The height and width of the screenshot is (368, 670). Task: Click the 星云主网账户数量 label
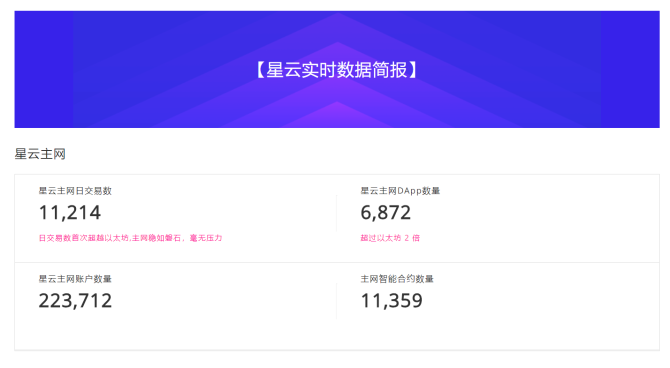click(x=75, y=279)
